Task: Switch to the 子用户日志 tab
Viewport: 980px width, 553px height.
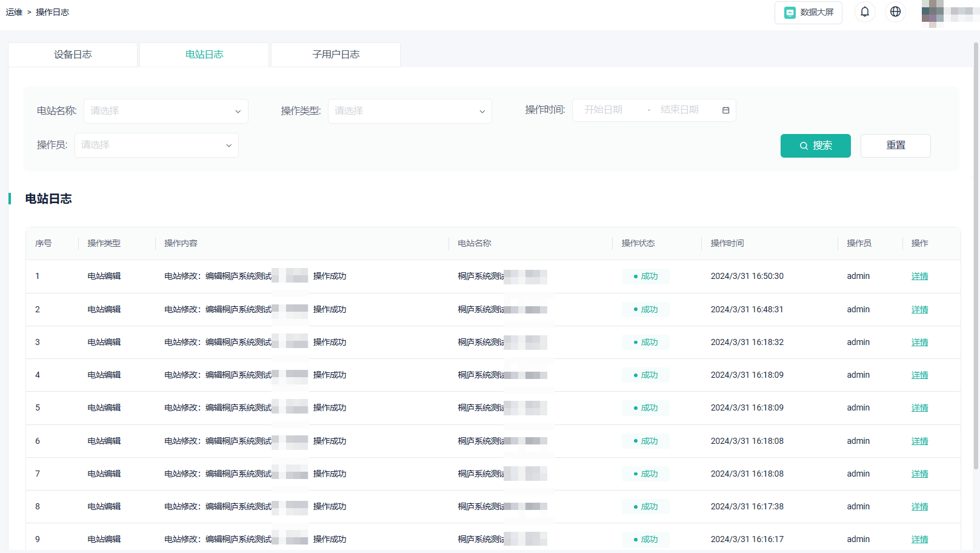Action: [335, 54]
